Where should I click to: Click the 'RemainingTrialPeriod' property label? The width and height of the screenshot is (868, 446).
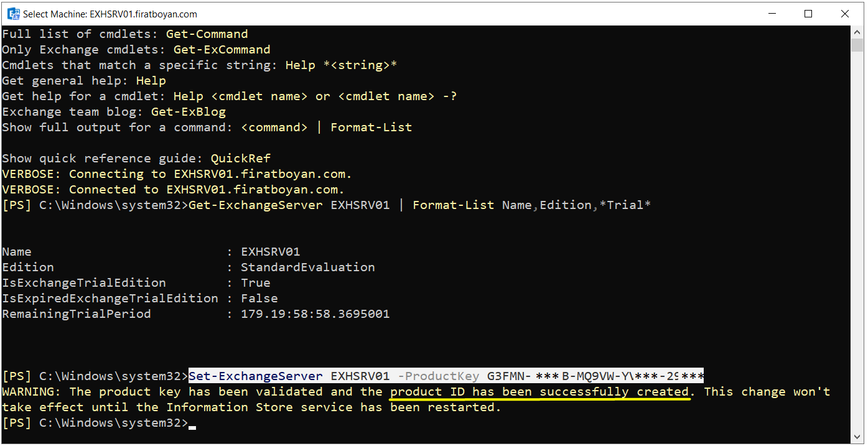77,314
